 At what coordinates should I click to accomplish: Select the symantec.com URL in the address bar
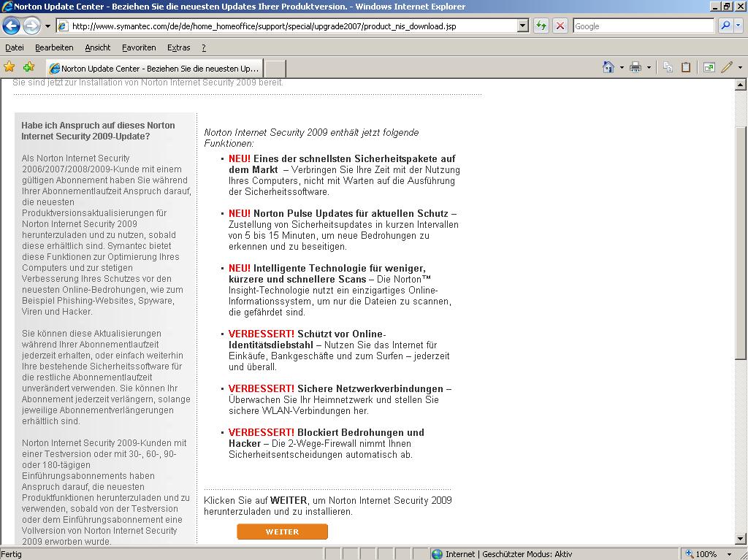(x=264, y=26)
